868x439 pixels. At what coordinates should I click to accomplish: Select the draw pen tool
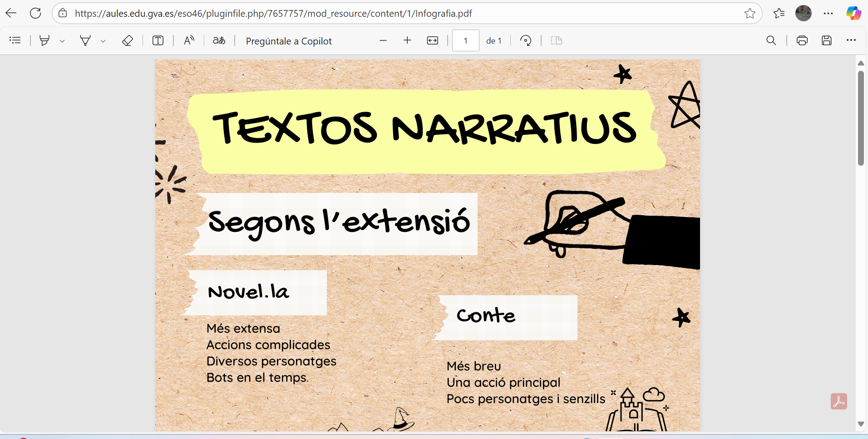(x=85, y=40)
